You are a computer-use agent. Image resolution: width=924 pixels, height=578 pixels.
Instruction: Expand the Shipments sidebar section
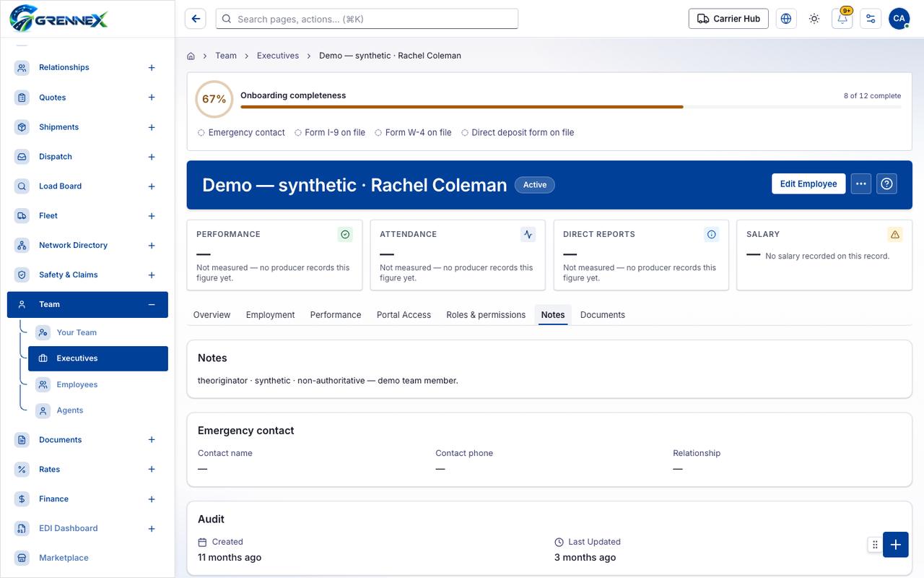[x=152, y=127]
